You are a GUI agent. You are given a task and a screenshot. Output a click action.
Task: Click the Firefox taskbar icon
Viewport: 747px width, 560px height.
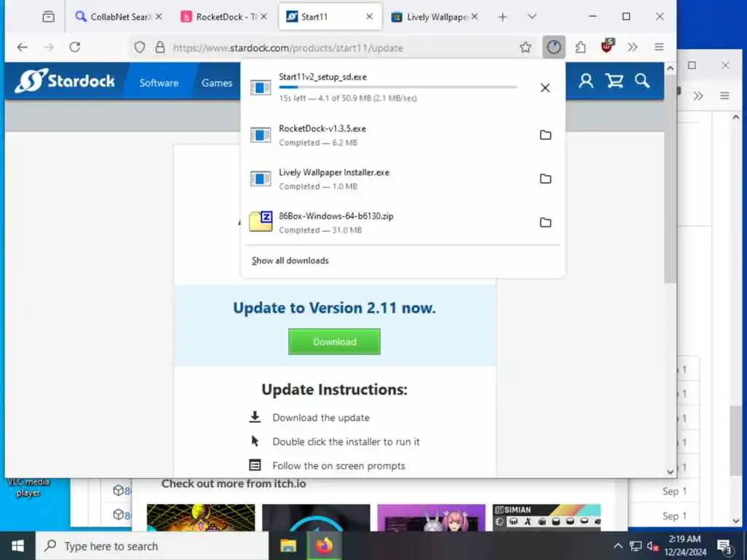point(324,545)
